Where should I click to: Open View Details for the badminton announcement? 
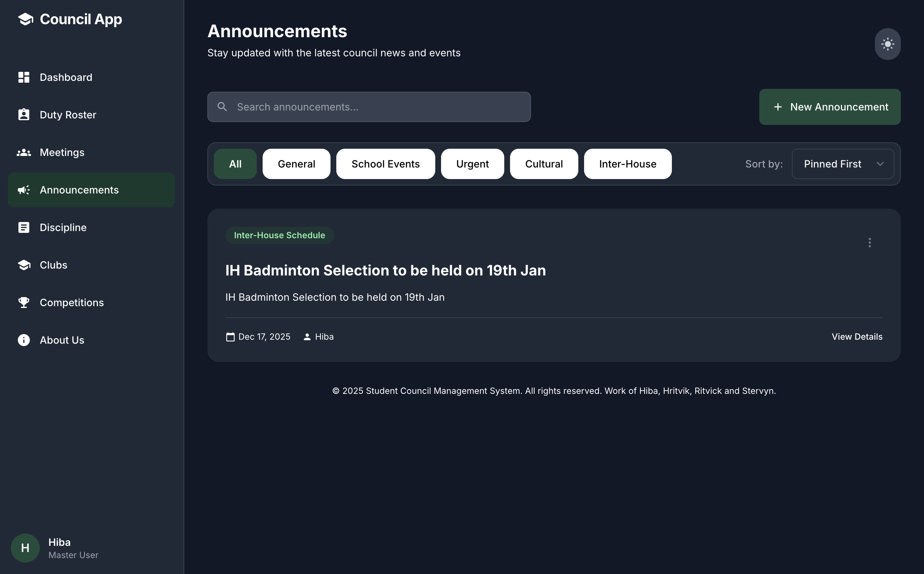(x=856, y=337)
